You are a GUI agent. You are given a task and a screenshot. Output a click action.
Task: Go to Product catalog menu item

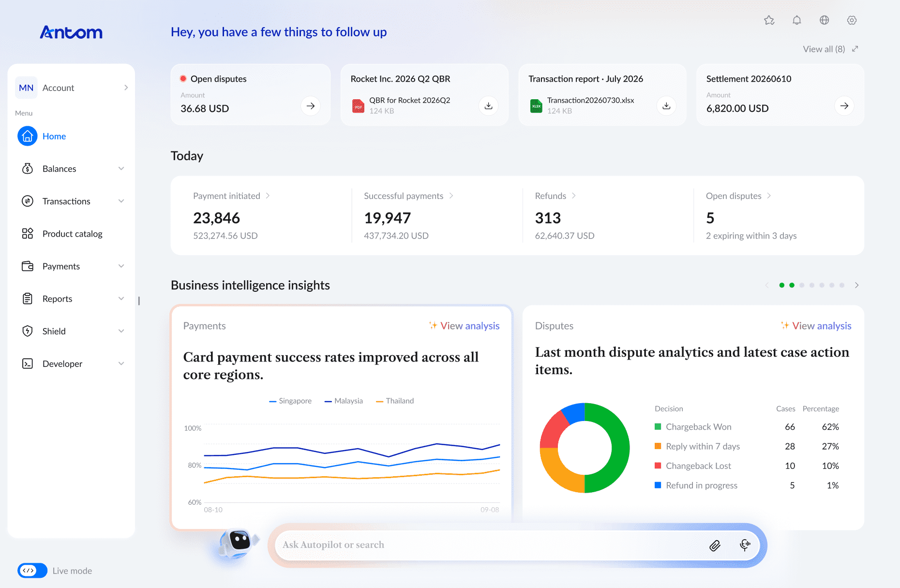pyautogui.click(x=72, y=234)
